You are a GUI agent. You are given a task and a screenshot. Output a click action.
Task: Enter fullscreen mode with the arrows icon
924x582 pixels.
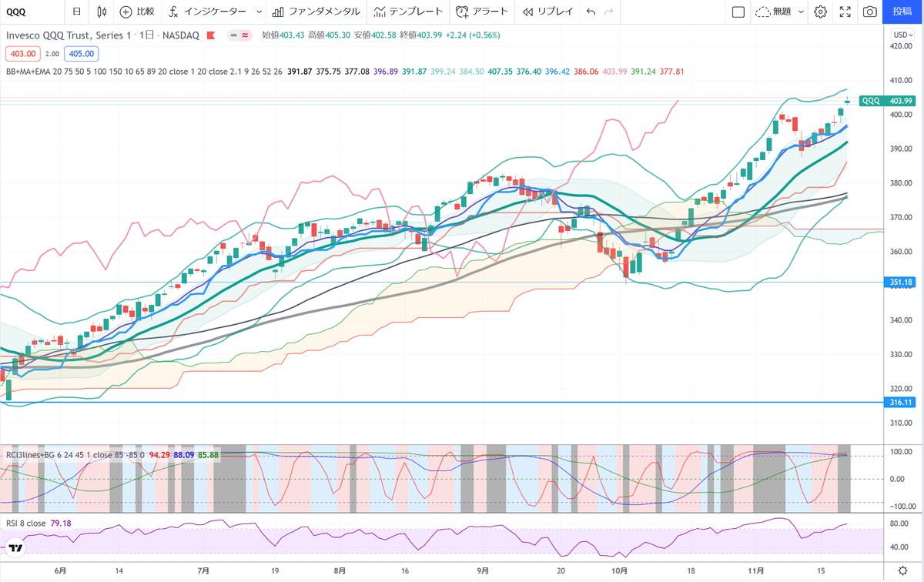tap(845, 12)
